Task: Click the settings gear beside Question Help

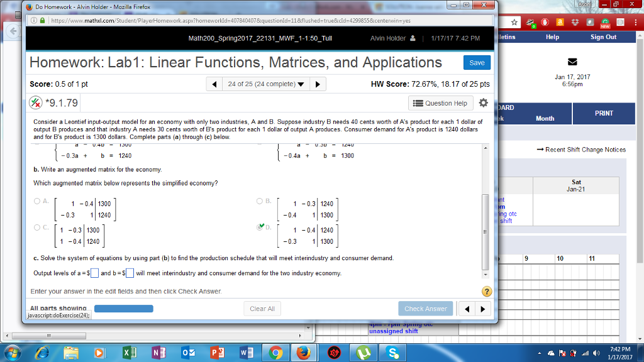Action: pyautogui.click(x=483, y=103)
